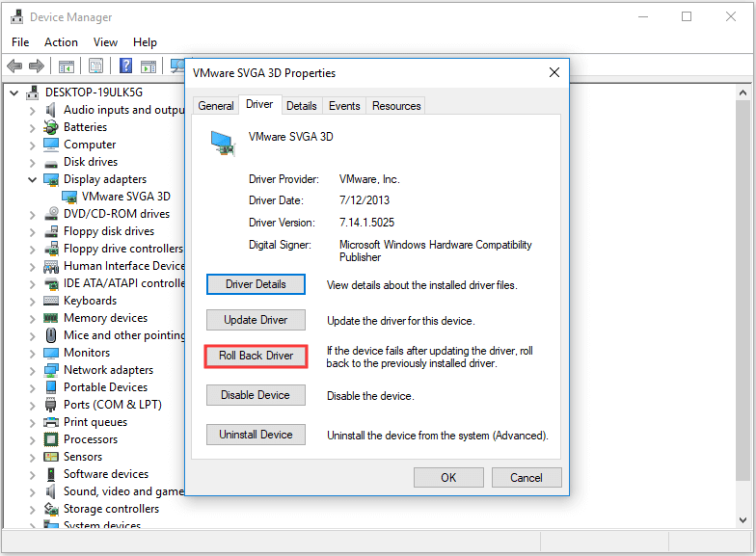
Task: Expand the Disk drives category
Action: click(32, 162)
